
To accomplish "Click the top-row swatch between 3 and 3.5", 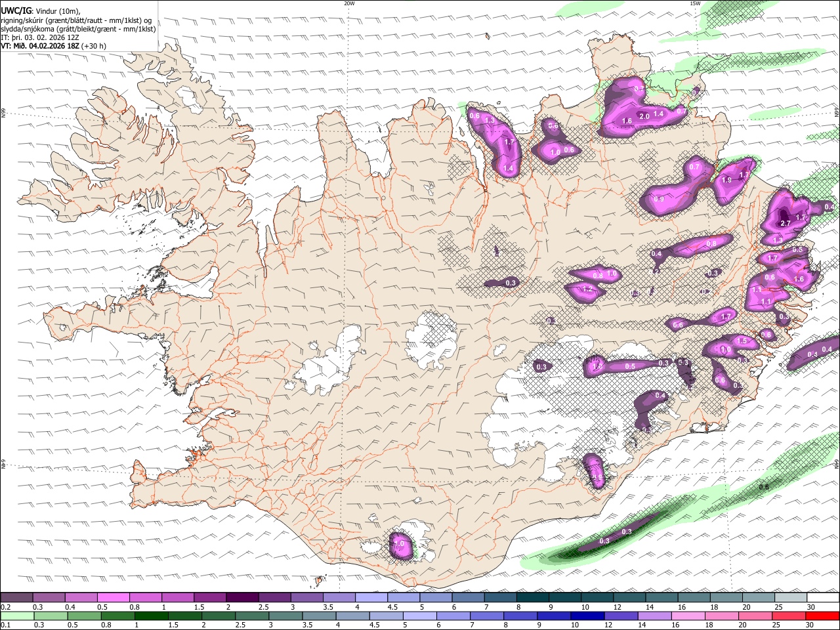I will pyautogui.click(x=306, y=597).
